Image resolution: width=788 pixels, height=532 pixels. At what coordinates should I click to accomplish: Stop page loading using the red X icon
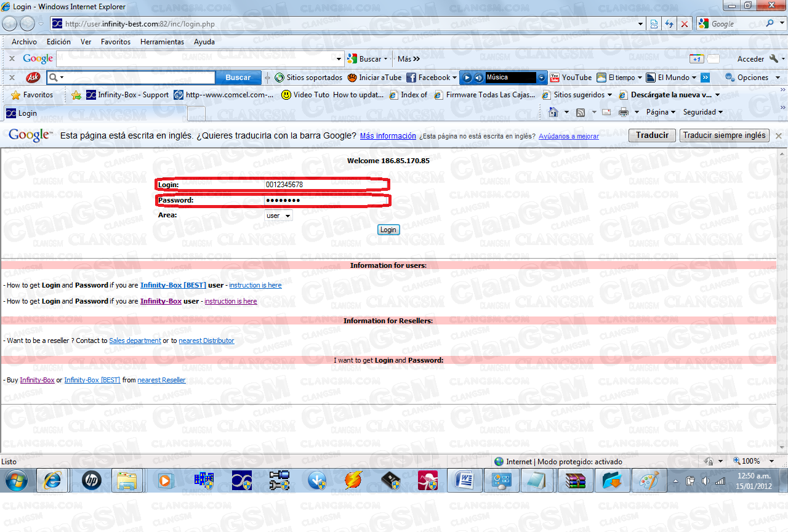(x=684, y=23)
